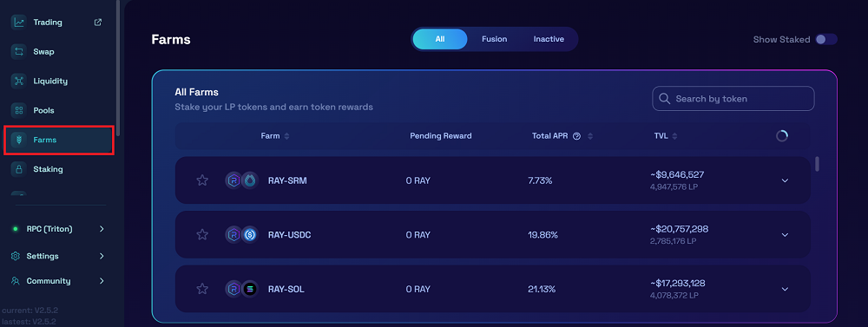
Task: Click the Community label in sidebar
Action: pos(49,281)
